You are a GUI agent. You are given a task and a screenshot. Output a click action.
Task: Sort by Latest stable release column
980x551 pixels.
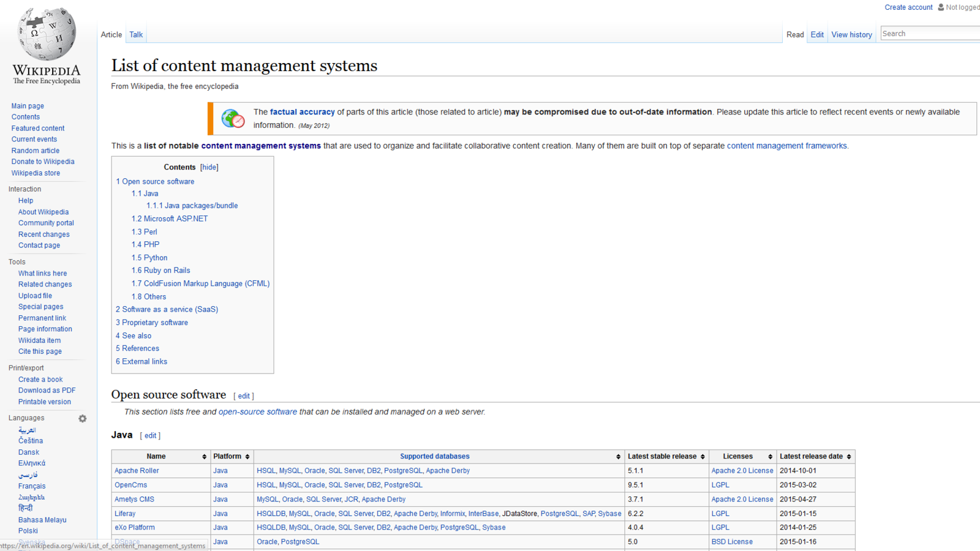[x=703, y=457]
